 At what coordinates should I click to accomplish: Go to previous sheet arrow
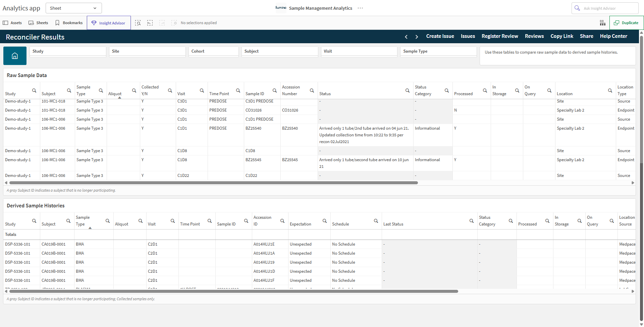[x=406, y=37]
